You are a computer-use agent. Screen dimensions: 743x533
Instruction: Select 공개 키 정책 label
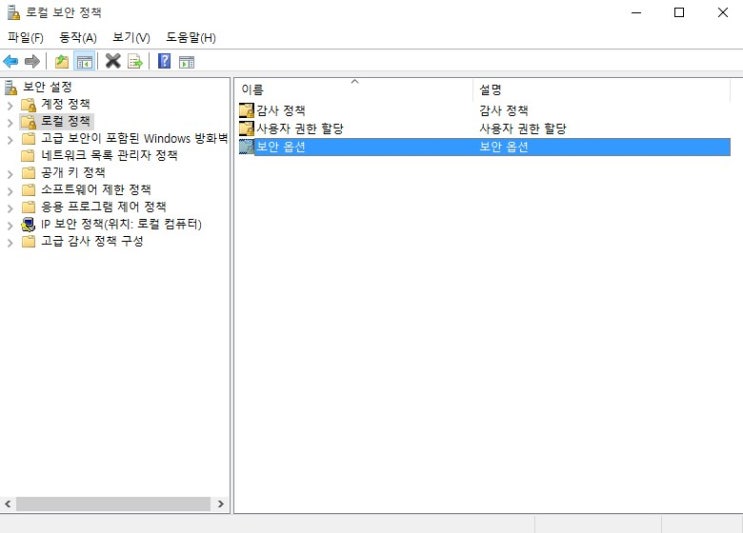click(x=73, y=172)
